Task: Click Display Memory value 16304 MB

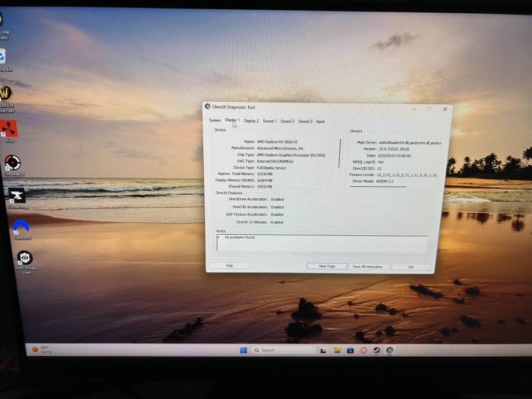Action: pyautogui.click(x=265, y=180)
